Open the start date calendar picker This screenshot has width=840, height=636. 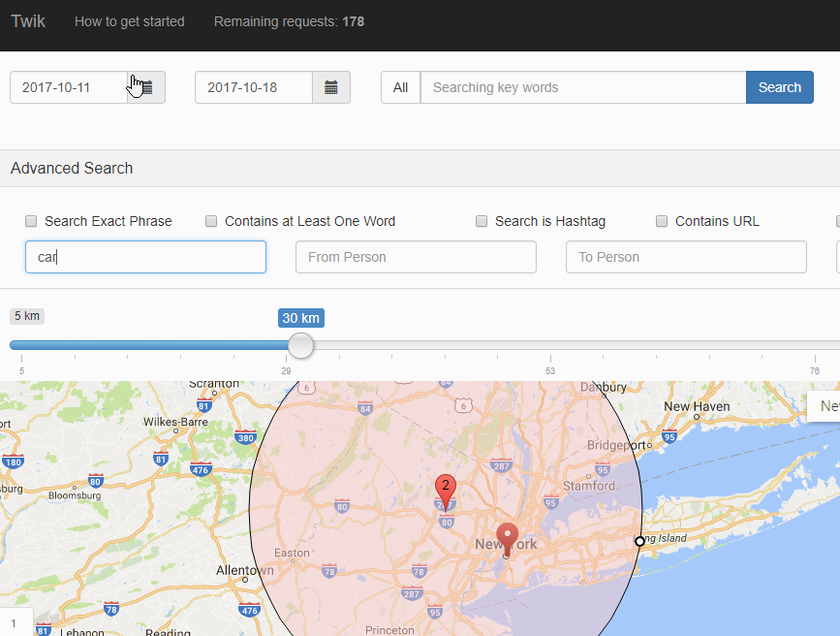click(x=146, y=87)
